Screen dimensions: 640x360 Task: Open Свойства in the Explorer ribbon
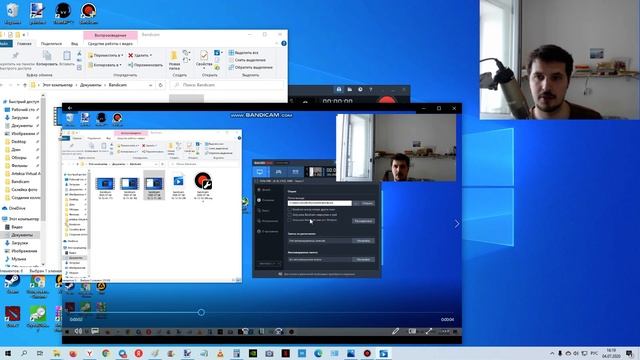(x=204, y=60)
